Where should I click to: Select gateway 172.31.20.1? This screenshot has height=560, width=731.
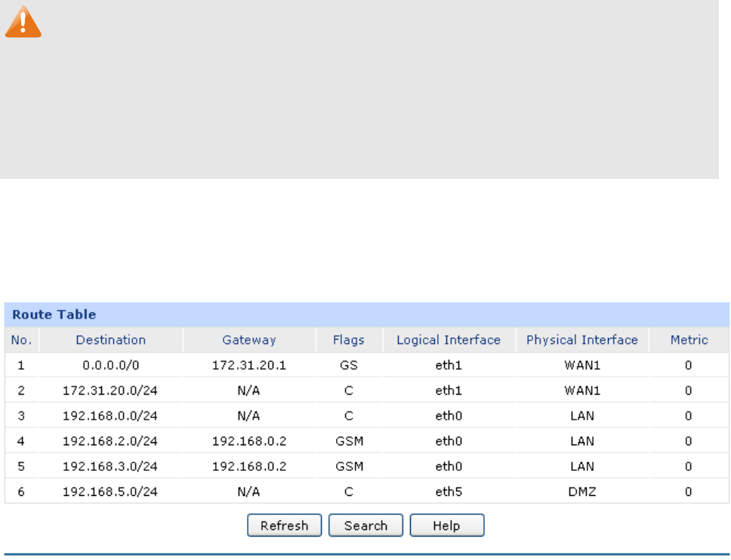pos(249,365)
